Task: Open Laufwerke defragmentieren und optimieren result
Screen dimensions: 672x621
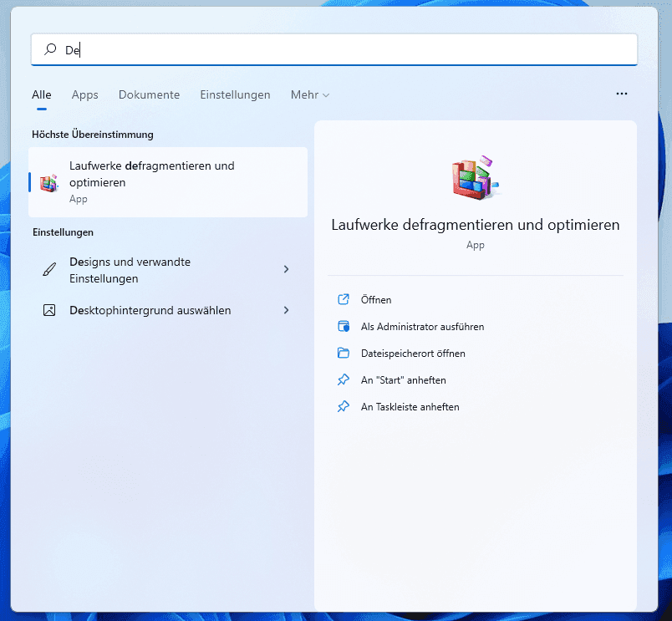Action: pyautogui.click(x=168, y=182)
